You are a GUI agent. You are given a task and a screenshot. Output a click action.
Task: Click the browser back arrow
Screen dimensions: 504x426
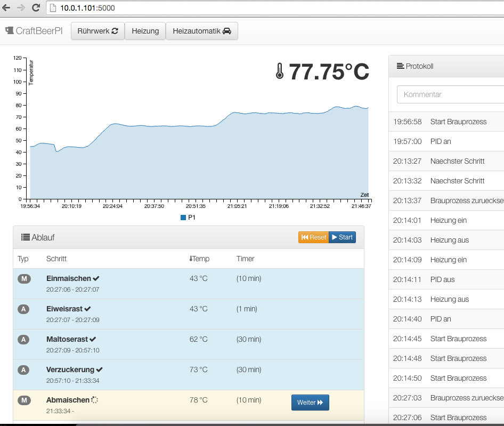(x=6, y=7)
